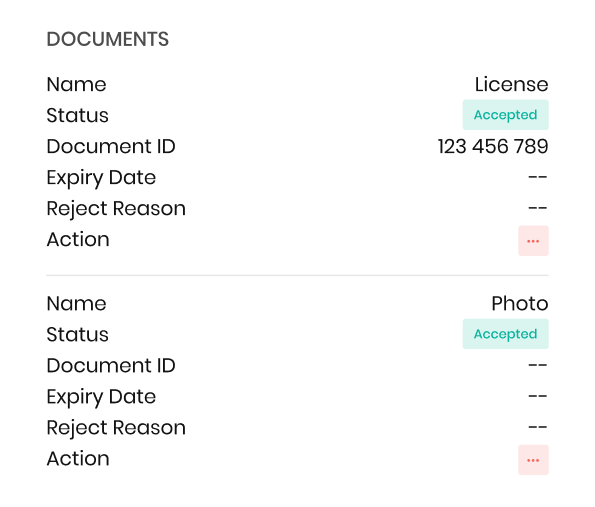Click the document ID 123 456 789
595x507 pixels.
[x=493, y=146]
